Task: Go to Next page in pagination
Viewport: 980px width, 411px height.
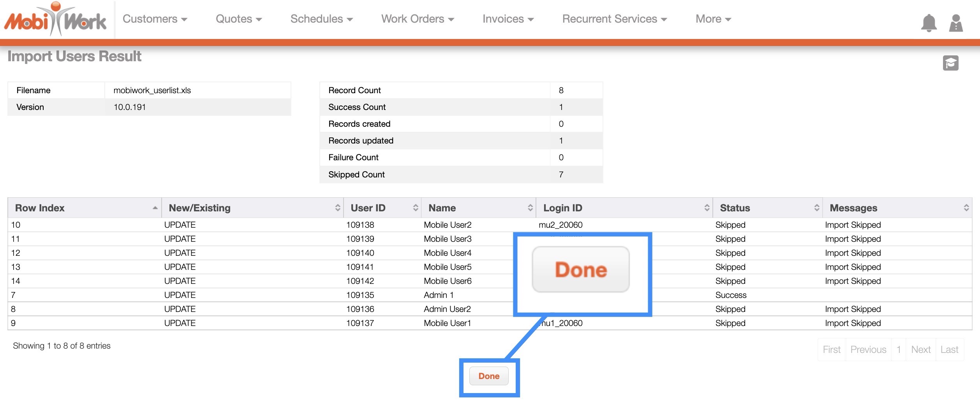Action: [x=920, y=349]
